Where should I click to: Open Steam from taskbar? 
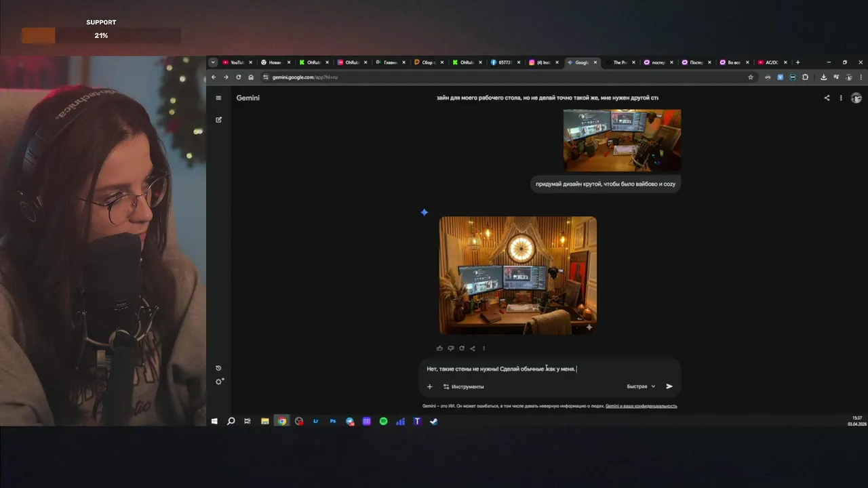[x=434, y=421]
